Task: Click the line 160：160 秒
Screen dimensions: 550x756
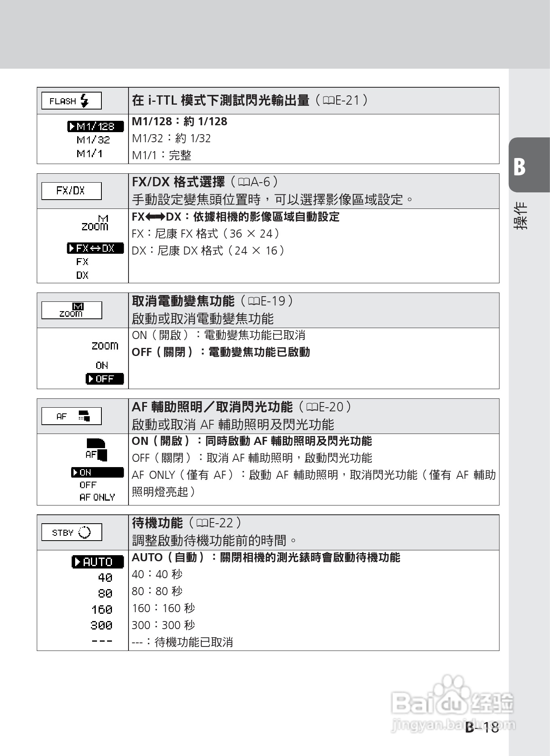Action: click(x=164, y=608)
